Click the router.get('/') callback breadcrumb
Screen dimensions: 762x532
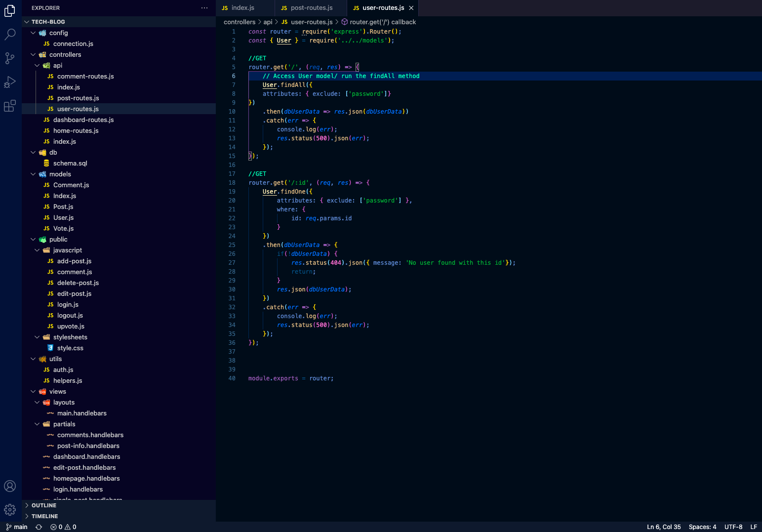coord(379,22)
